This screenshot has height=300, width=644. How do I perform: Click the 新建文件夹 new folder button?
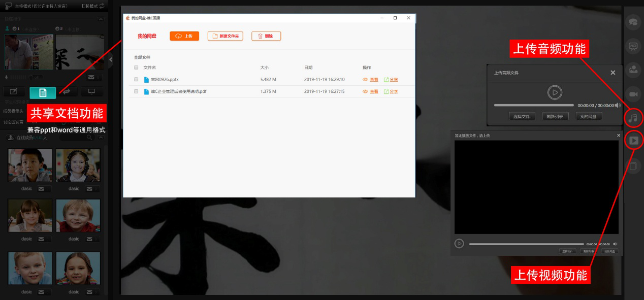click(226, 36)
